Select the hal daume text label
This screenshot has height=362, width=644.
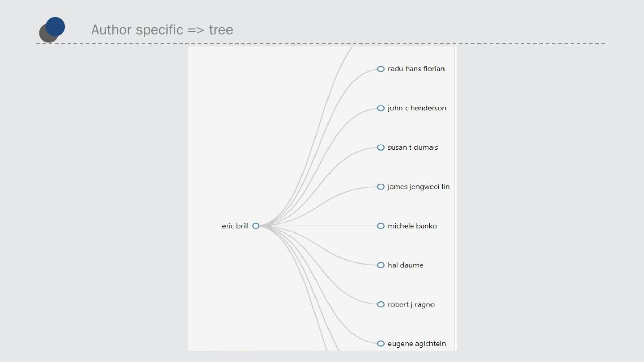405,265
